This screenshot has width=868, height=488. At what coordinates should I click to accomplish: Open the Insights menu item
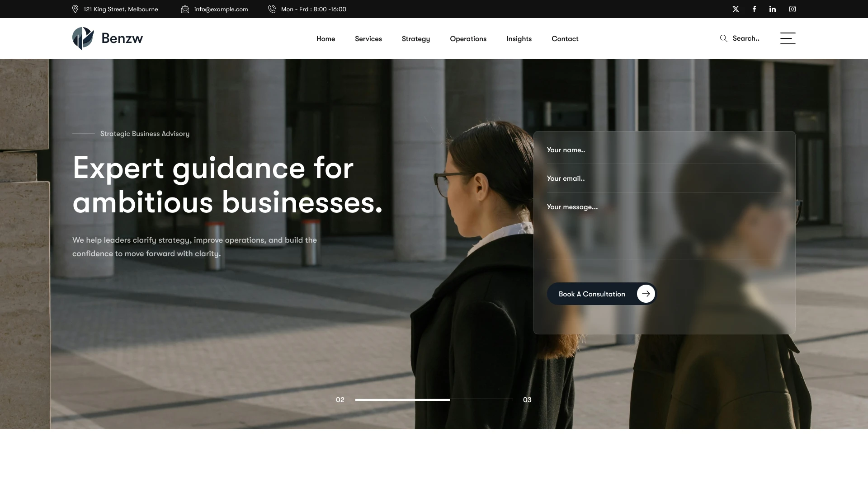point(519,39)
